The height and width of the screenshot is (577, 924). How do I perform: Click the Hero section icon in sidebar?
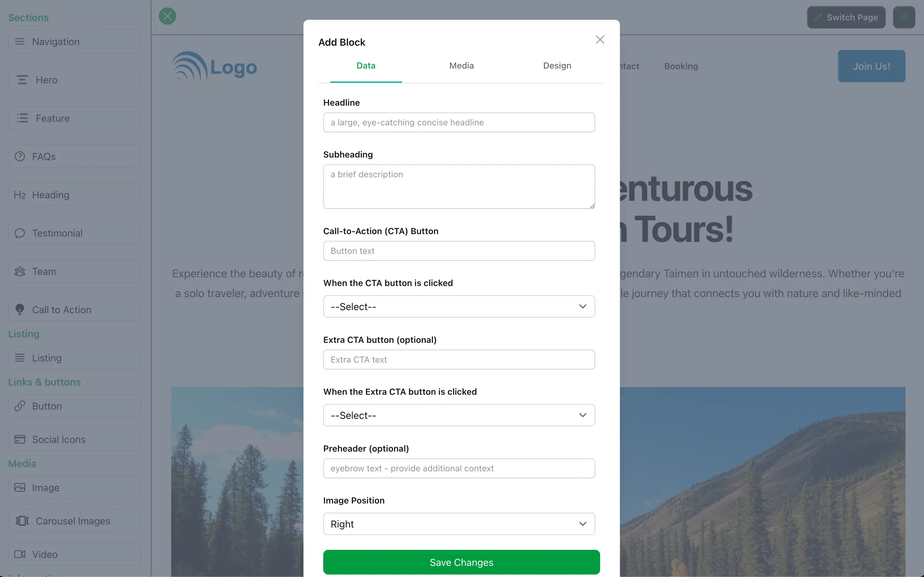pos(22,80)
